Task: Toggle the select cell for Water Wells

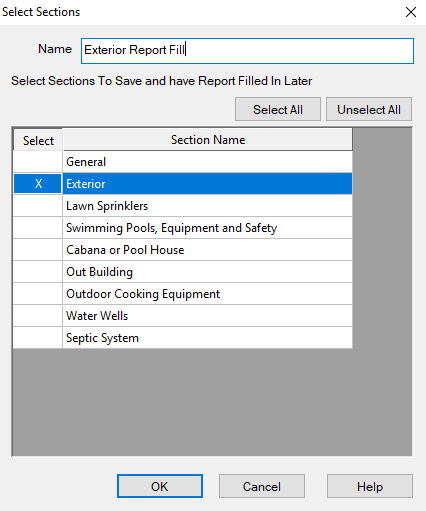Action: click(38, 316)
